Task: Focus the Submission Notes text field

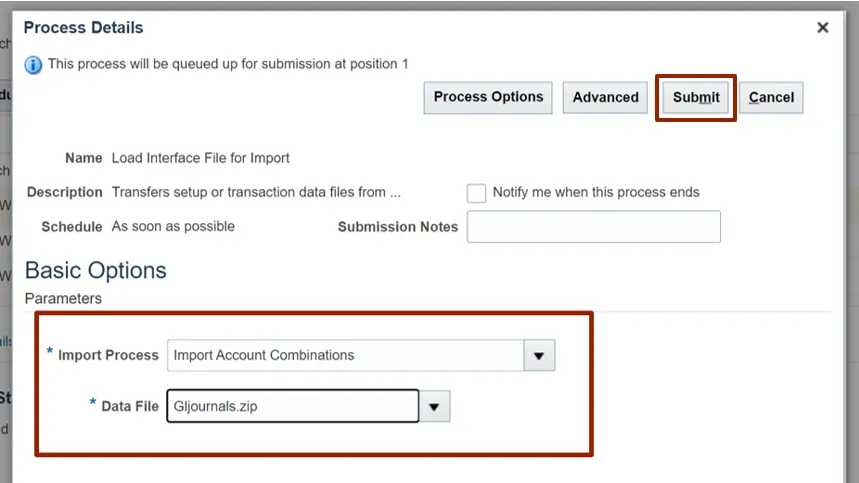Action: click(593, 227)
